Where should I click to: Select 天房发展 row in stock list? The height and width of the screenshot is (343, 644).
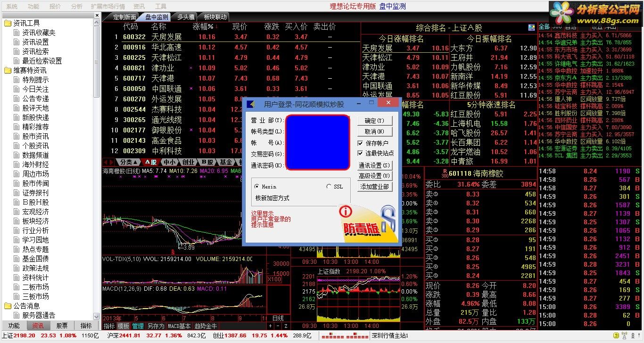point(231,37)
